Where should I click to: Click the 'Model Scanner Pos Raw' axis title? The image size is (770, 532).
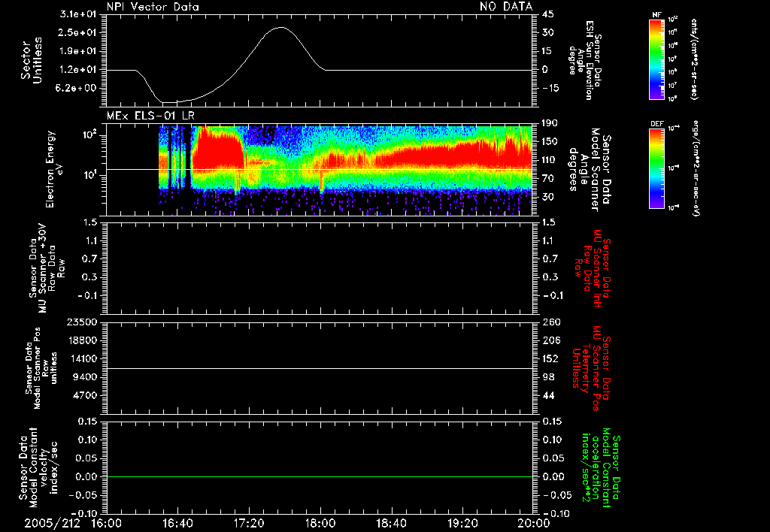coord(41,368)
